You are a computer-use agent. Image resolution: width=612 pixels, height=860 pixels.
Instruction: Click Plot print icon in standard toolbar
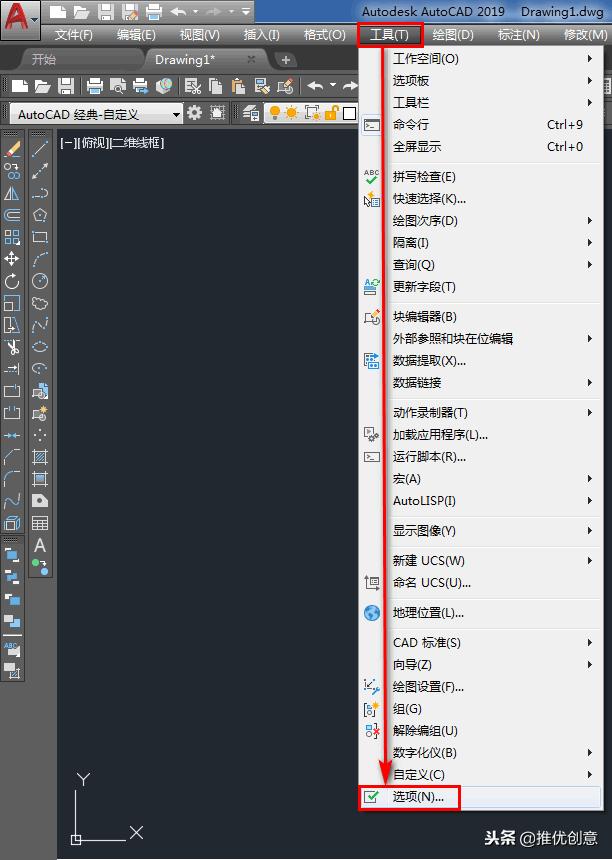(95, 86)
